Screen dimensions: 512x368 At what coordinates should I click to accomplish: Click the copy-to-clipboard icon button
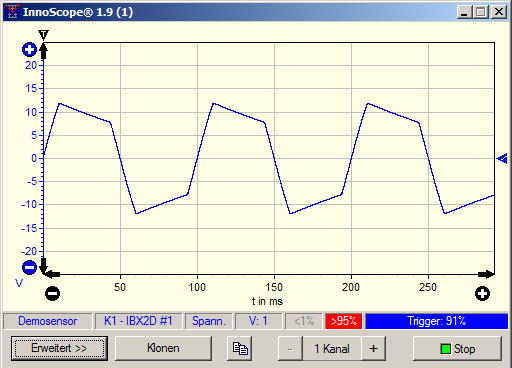coord(240,349)
